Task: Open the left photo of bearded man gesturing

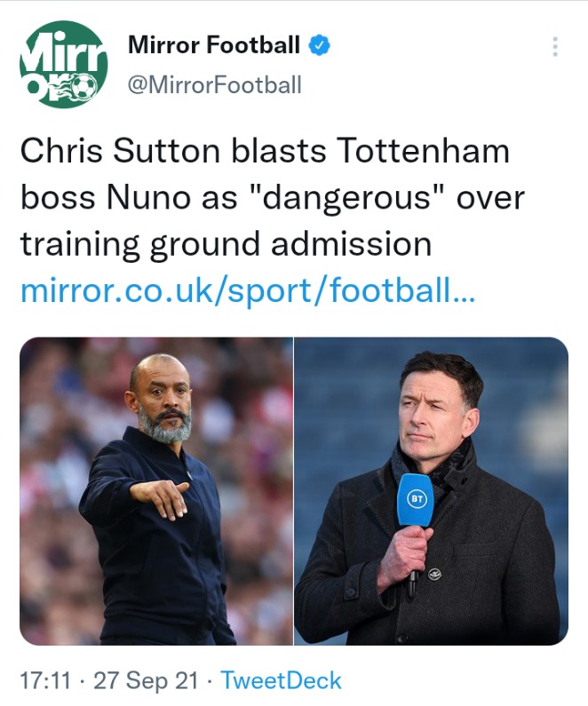Action: point(156,491)
